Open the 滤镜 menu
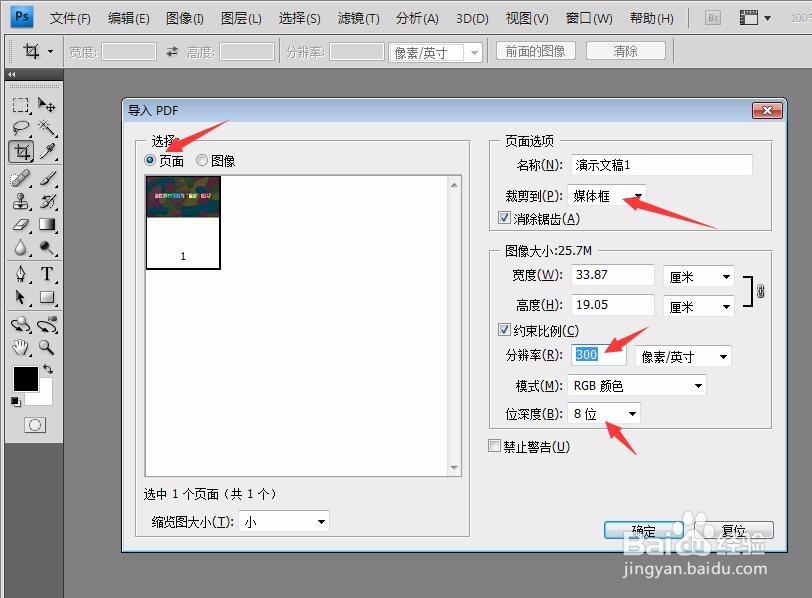 click(360, 17)
